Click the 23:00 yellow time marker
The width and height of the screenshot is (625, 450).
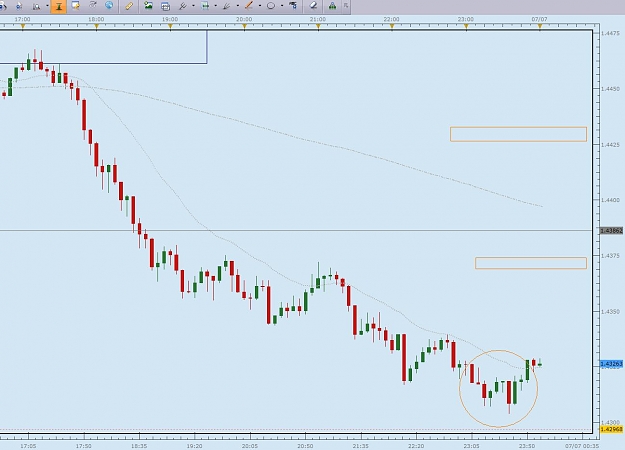[x=466, y=27]
